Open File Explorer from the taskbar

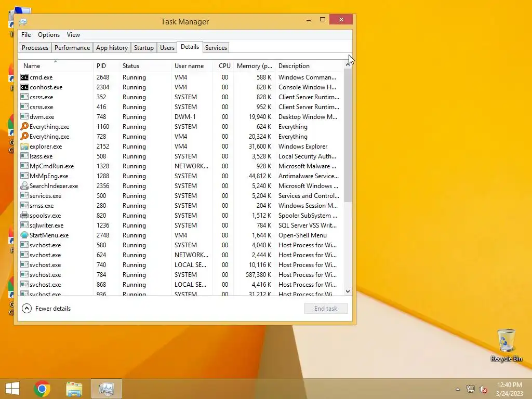click(74, 389)
